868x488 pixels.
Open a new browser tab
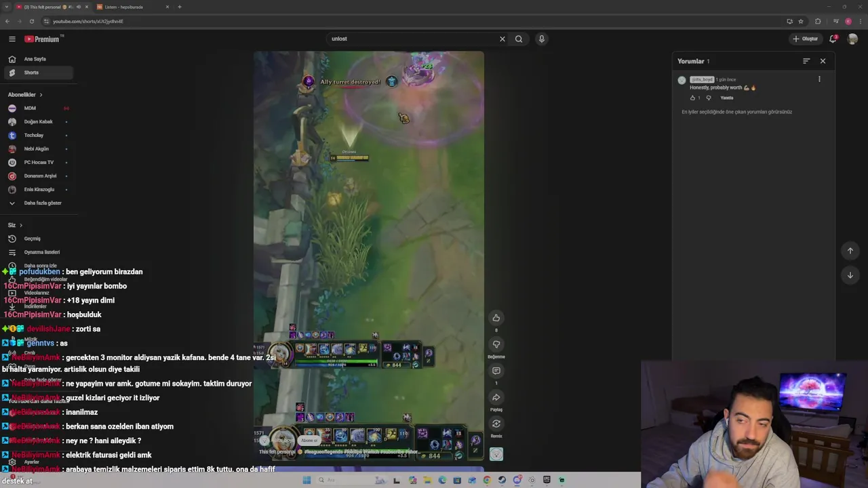(180, 7)
